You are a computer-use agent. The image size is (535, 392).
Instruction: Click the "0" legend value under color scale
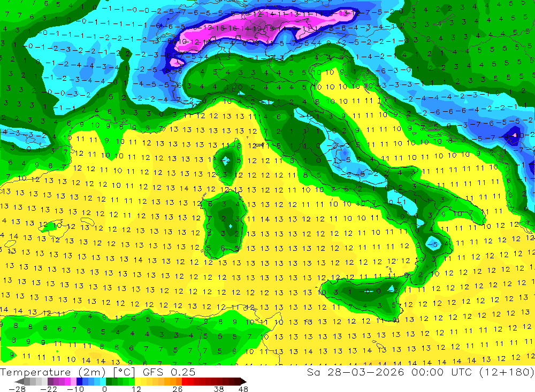pos(105,389)
